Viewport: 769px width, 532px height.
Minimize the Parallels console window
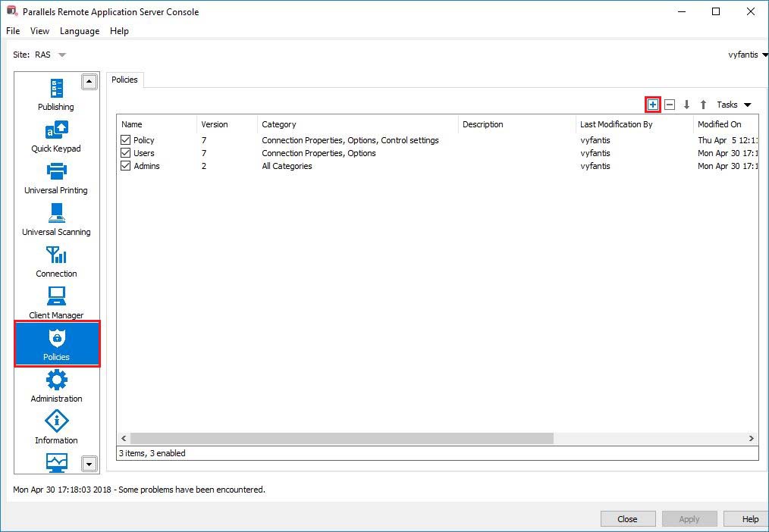tap(682, 12)
